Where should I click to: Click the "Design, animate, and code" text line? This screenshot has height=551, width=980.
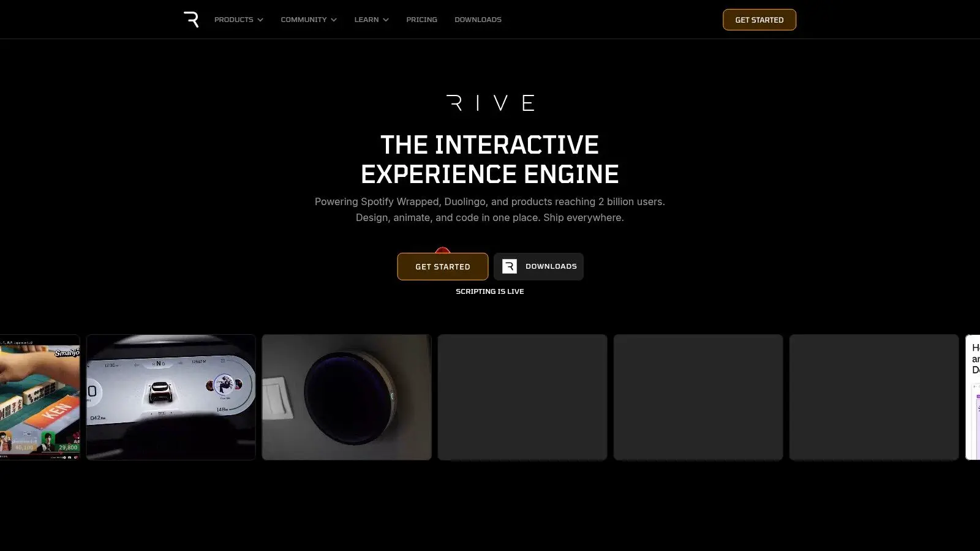click(490, 217)
